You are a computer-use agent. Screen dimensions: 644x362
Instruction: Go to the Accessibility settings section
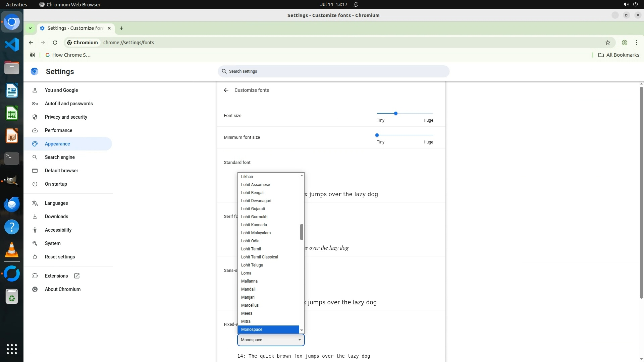coord(58,230)
